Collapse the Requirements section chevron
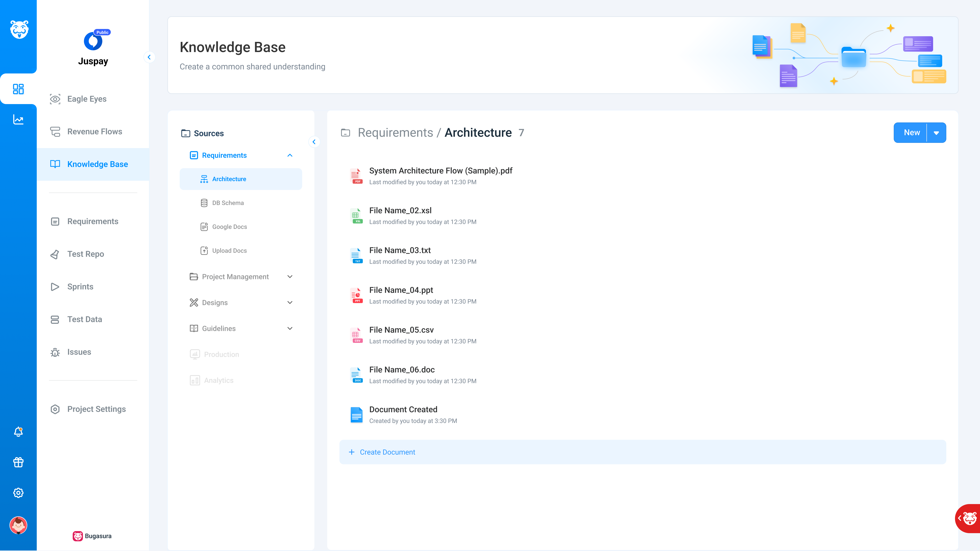Image resolution: width=980 pixels, height=551 pixels. pos(290,155)
